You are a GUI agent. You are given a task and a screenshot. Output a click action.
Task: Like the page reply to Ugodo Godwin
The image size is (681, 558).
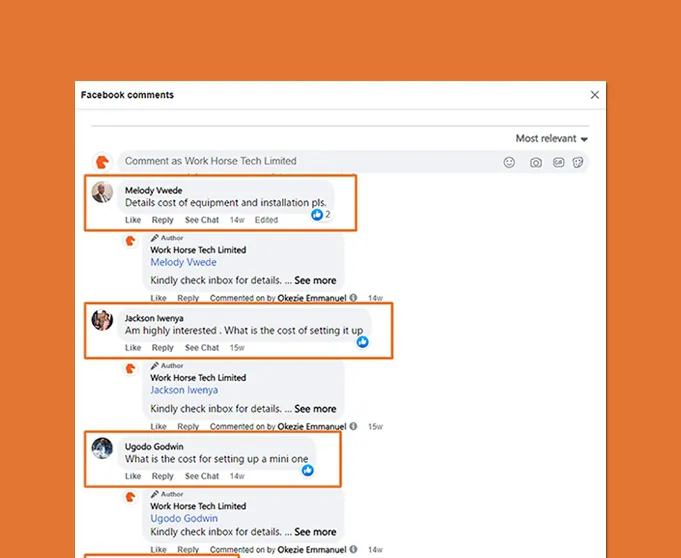[x=158, y=549]
